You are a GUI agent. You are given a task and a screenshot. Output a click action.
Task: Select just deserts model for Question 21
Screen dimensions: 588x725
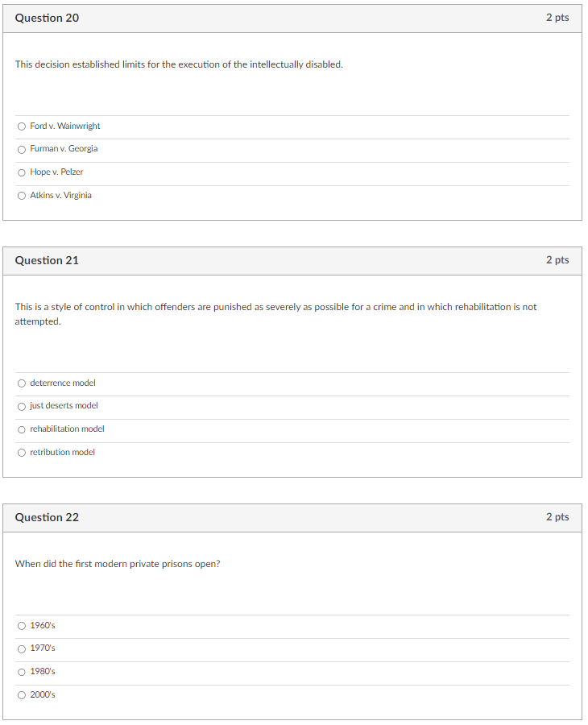click(x=21, y=406)
